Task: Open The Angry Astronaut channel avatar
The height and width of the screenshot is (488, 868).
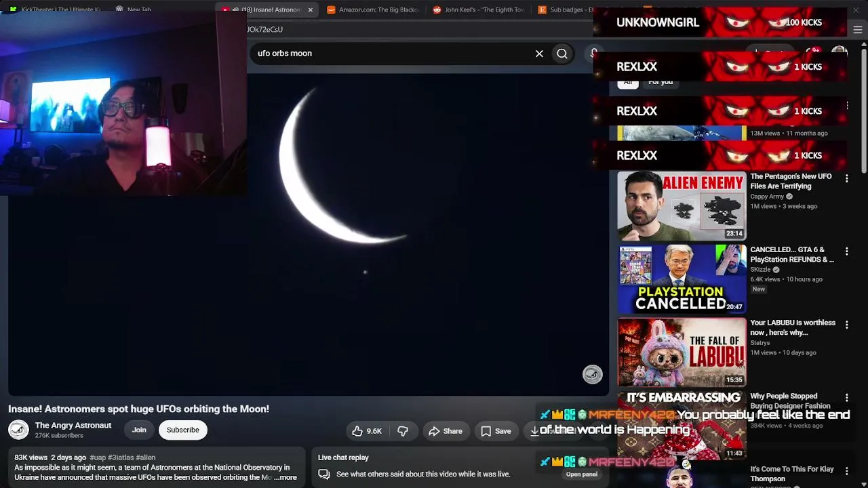Action: (x=18, y=430)
